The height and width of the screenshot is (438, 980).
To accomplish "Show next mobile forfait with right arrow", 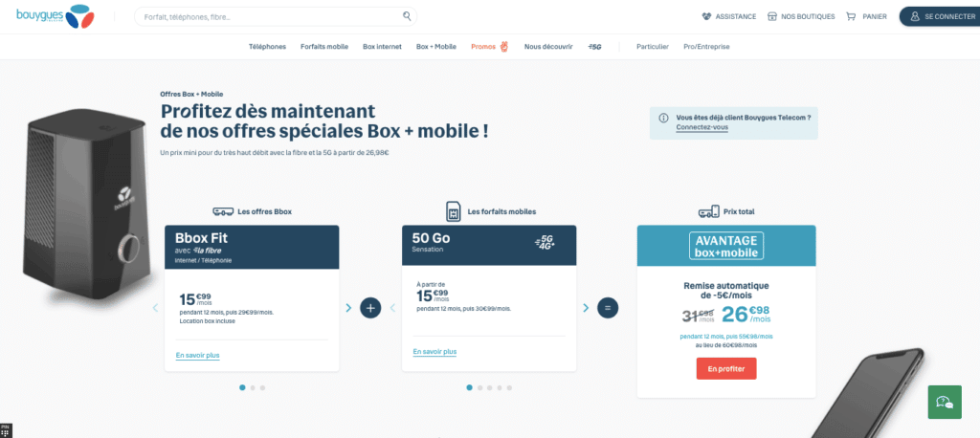I will click(x=586, y=307).
